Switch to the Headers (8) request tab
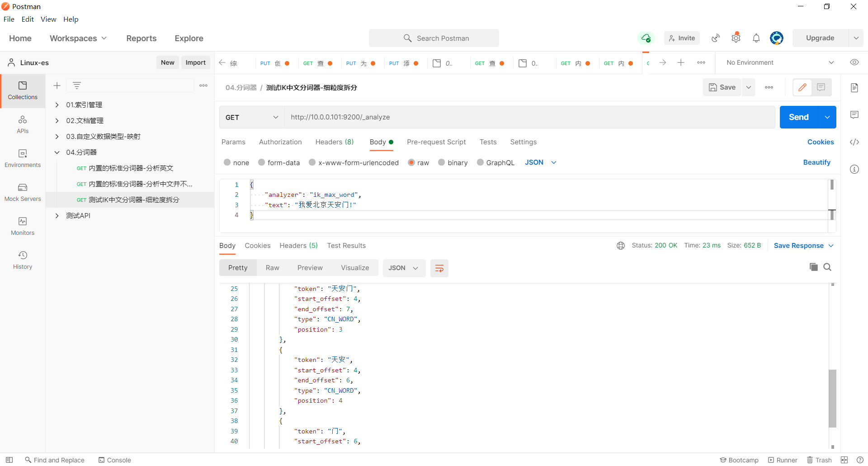Viewport: 868px width, 466px height. pos(335,142)
